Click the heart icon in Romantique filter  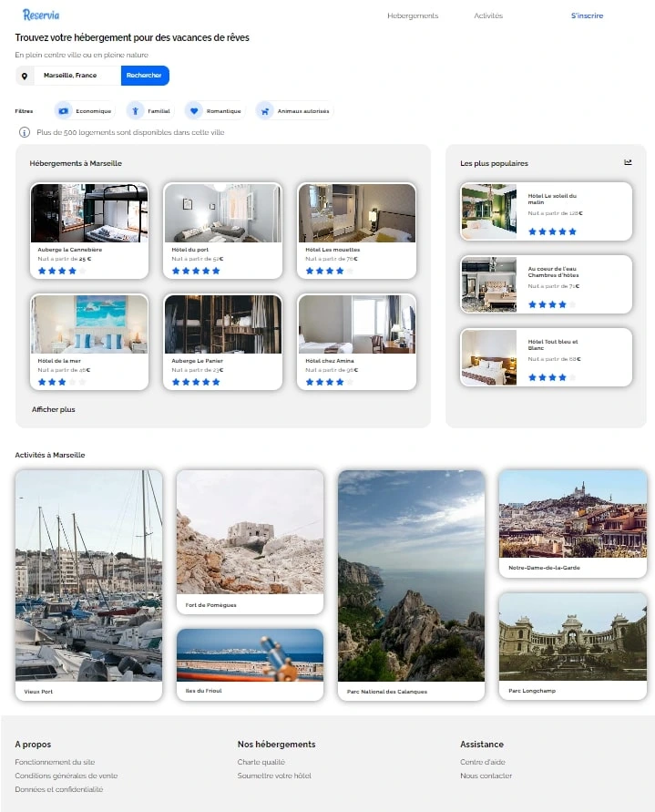pos(193,111)
